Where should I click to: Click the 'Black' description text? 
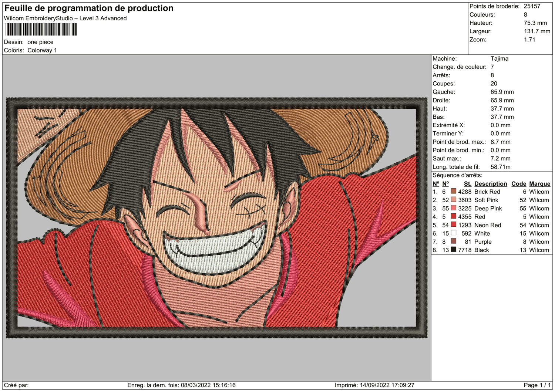[481, 250]
